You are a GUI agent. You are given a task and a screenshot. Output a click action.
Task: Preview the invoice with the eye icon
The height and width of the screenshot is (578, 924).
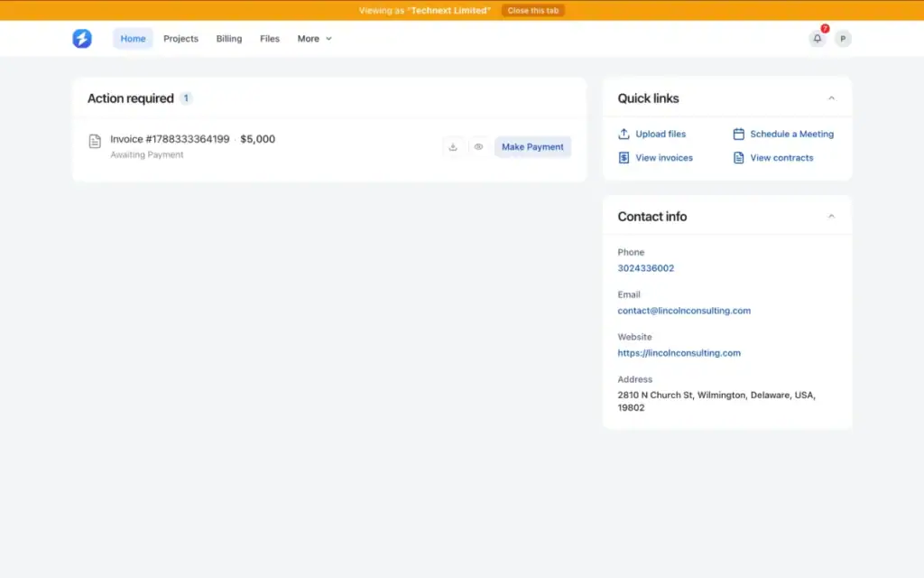coord(478,147)
